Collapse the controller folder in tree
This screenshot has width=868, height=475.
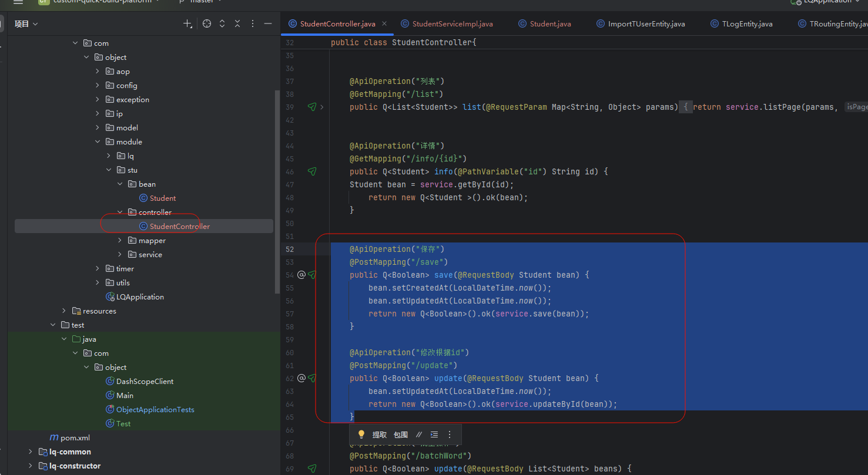[120, 213]
